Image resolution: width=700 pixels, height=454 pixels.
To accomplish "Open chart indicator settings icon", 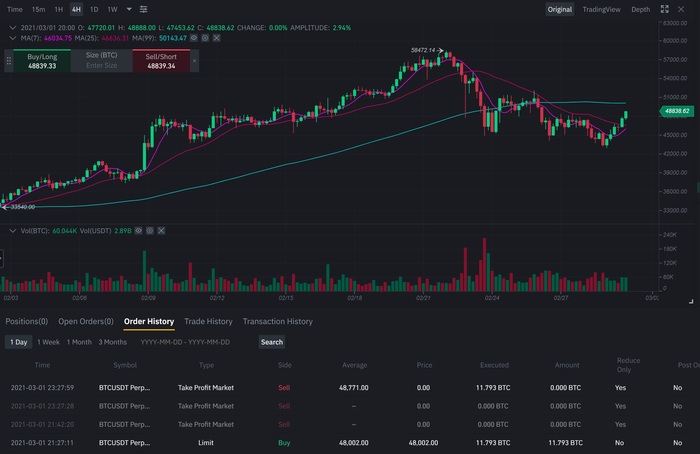I will 143,9.
